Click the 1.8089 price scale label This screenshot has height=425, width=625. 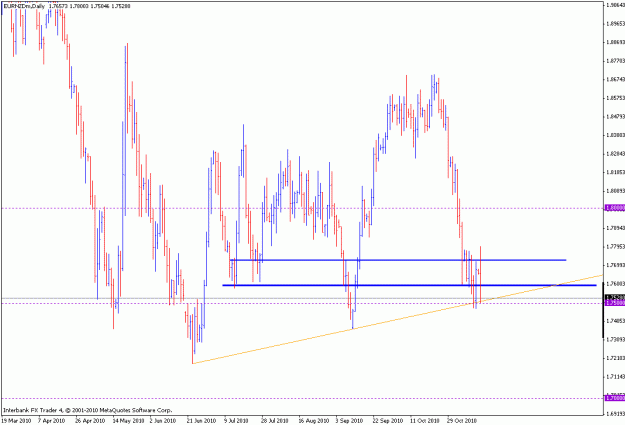point(615,191)
